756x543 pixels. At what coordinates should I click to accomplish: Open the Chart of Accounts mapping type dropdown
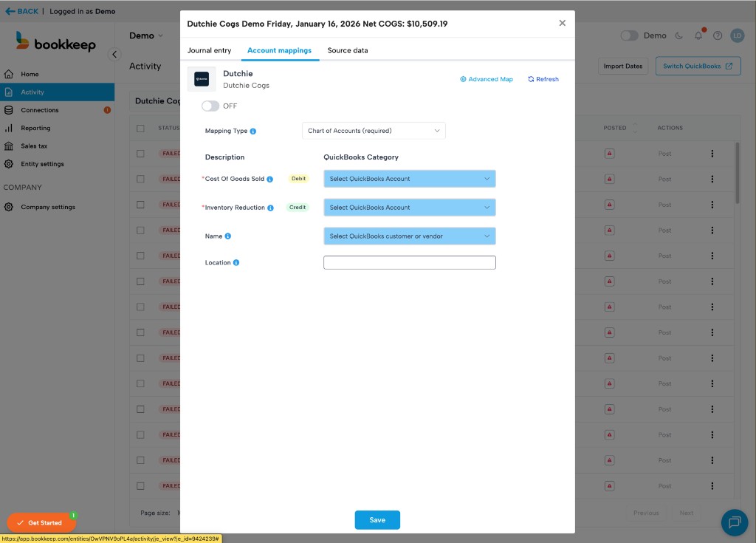(373, 130)
